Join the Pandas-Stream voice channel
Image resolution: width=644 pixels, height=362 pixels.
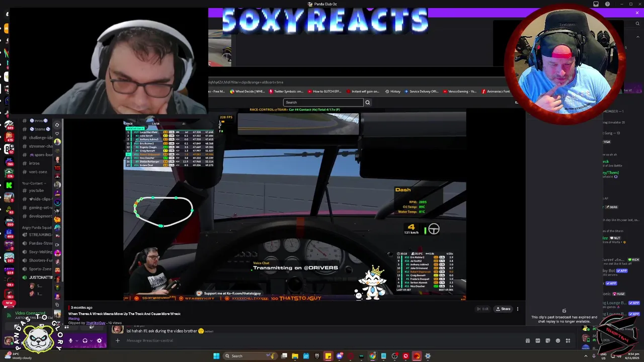click(x=38, y=243)
